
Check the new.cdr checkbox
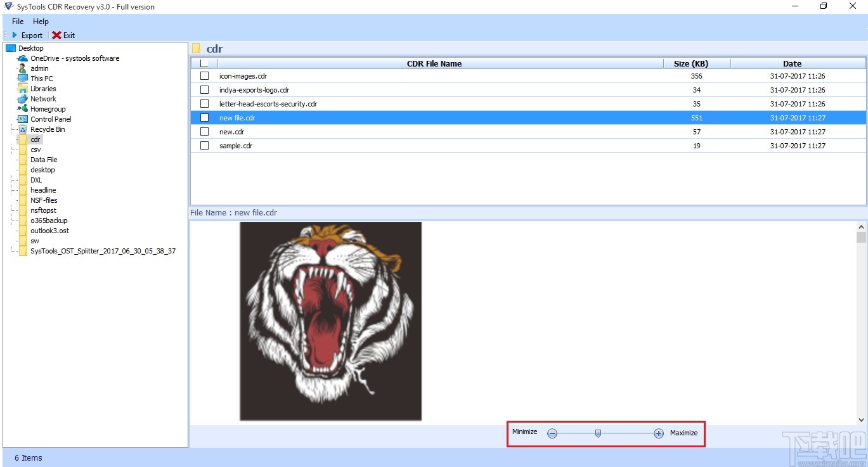[x=204, y=131]
